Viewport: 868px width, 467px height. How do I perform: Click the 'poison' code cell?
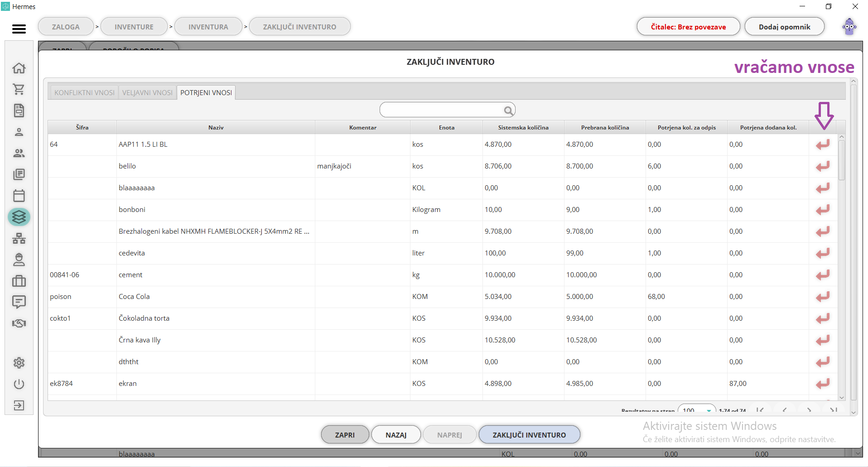82,297
